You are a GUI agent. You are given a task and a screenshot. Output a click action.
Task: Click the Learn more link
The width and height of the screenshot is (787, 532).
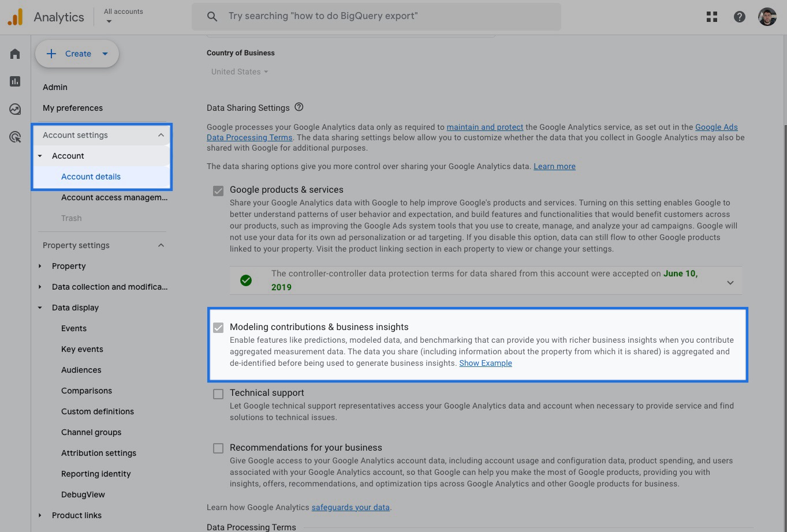pyautogui.click(x=554, y=166)
